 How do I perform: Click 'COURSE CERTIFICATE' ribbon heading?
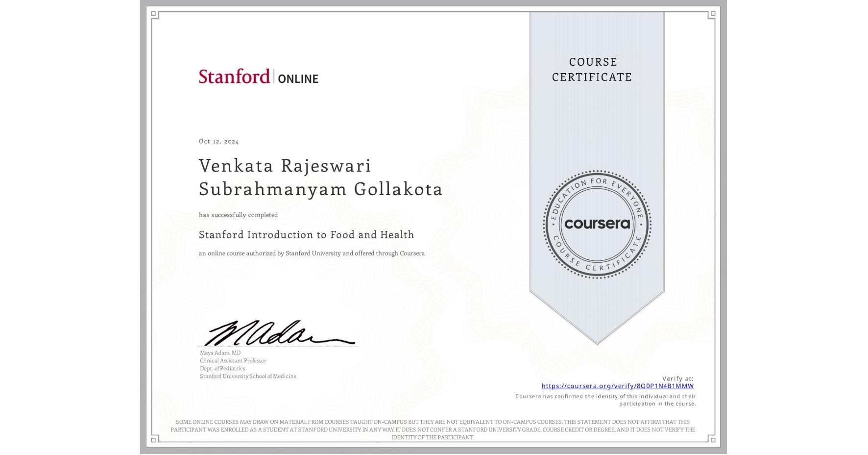tap(592, 69)
